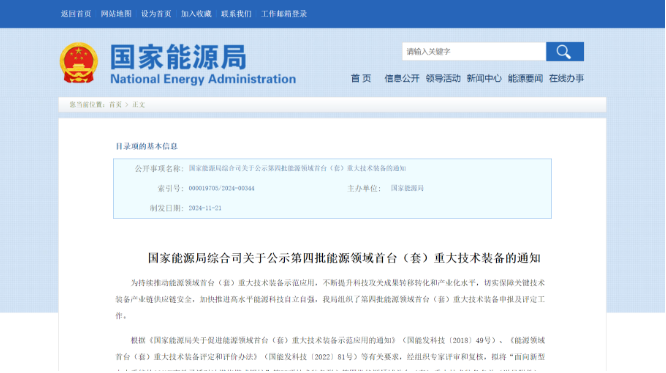The height and width of the screenshot is (373, 666).
Task: Click 正文 in the breadcrumb trail
Action: (x=138, y=105)
